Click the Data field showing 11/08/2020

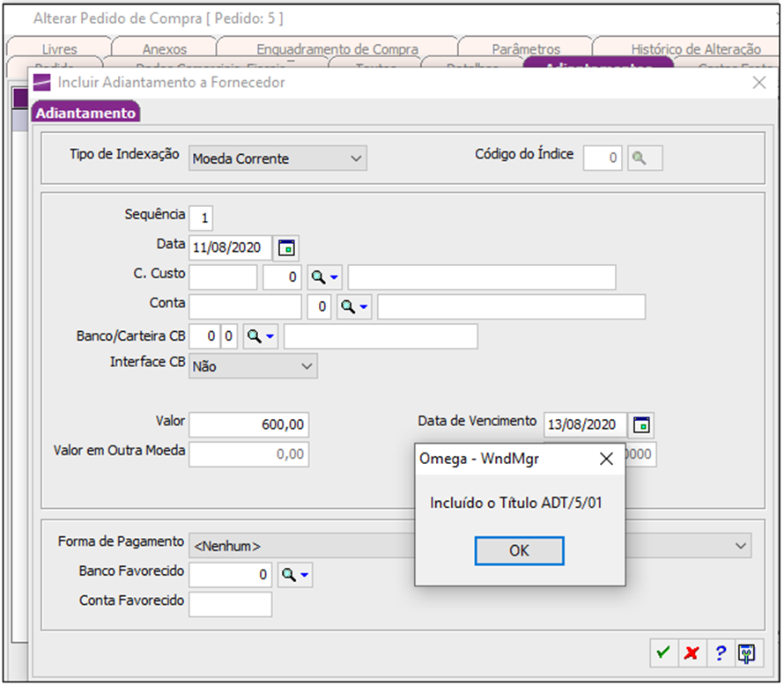(x=231, y=247)
